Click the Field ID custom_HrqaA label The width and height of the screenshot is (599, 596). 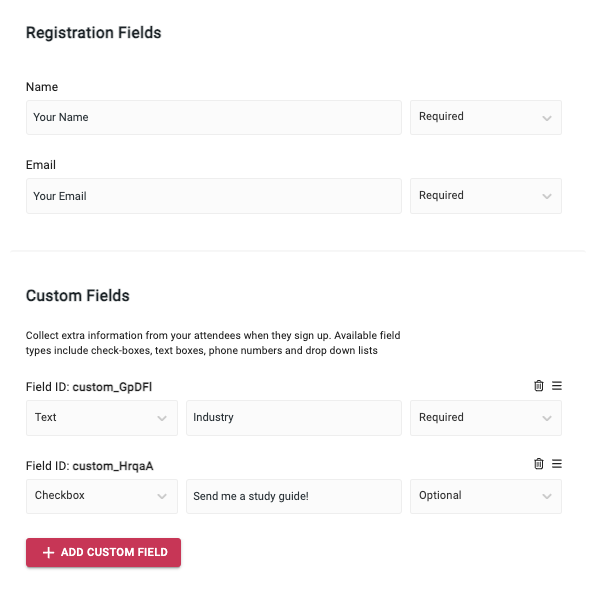tap(90, 466)
